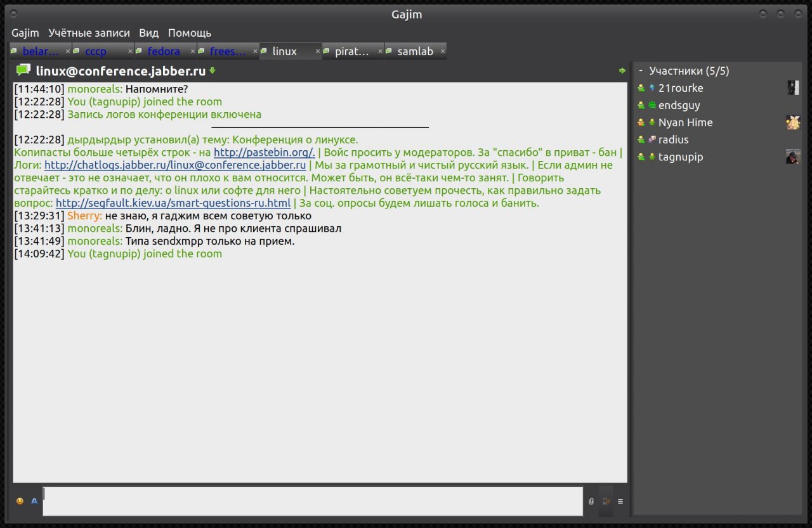Open the segfault.kiev.ua smart-questions link
Viewport: 812px width, 528px height.
coord(173,203)
